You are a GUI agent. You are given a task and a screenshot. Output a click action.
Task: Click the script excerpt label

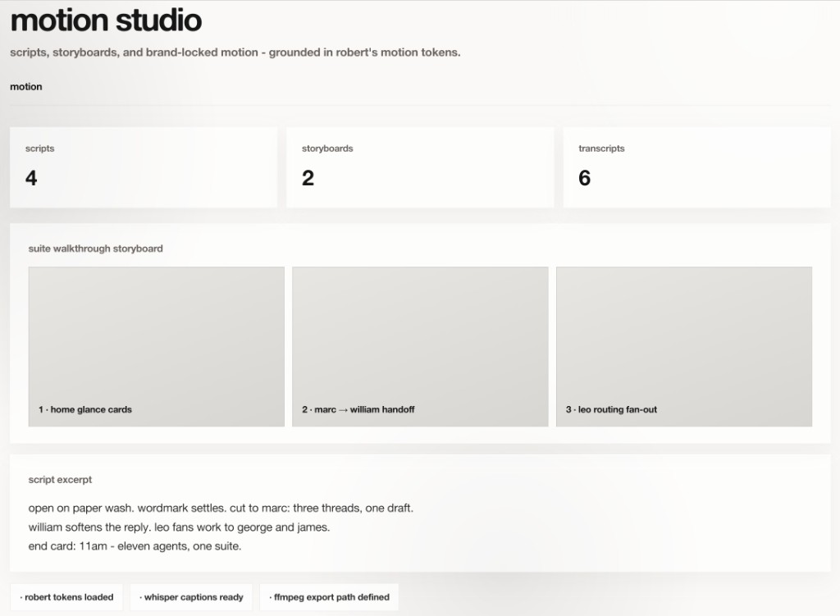[60, 479]
